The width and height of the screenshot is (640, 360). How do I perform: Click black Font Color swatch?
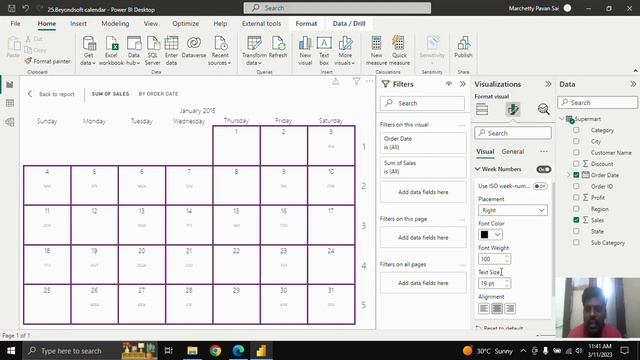[484, 235]
